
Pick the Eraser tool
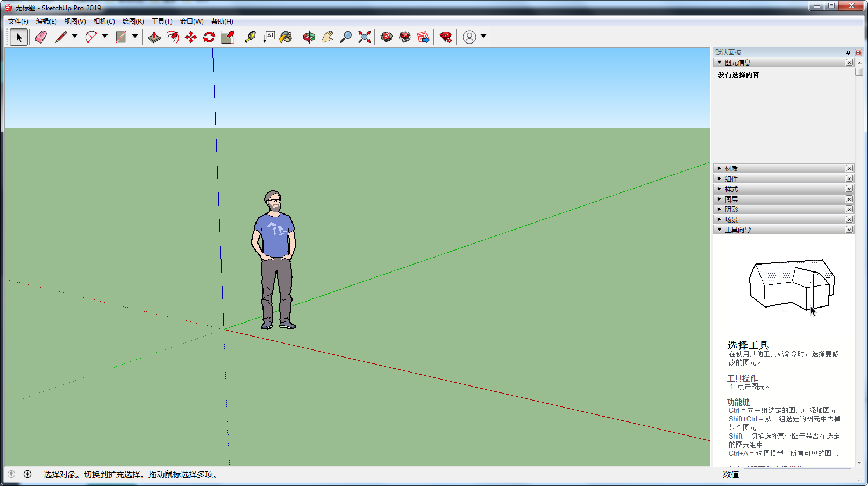[41, 37]
